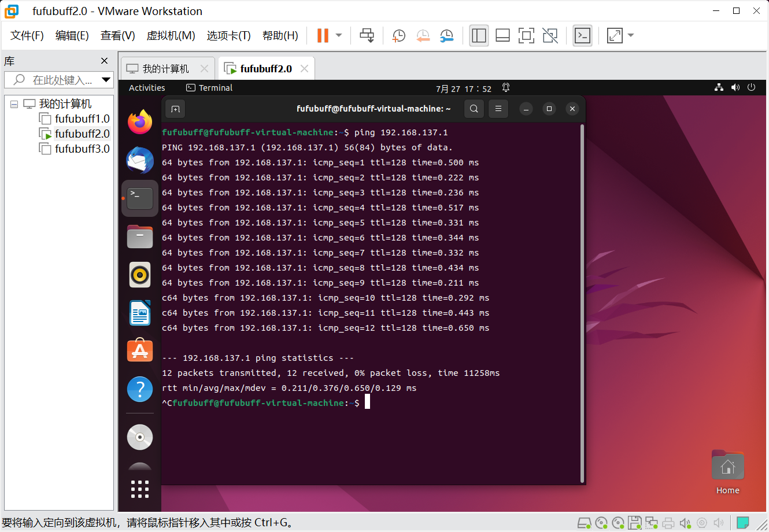
Task: Open the 虚拟机(M) menu
Action: (171, 36)
